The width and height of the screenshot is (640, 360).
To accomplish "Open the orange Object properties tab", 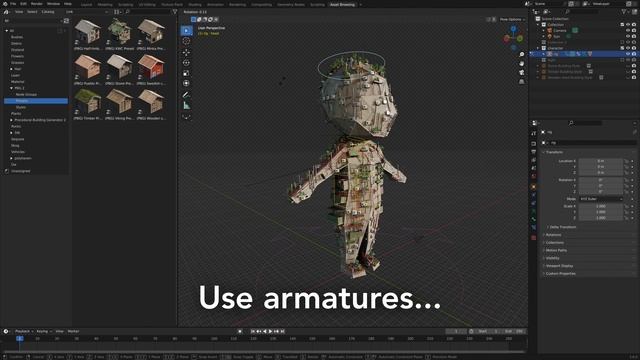I will click(x=534, y=187).
